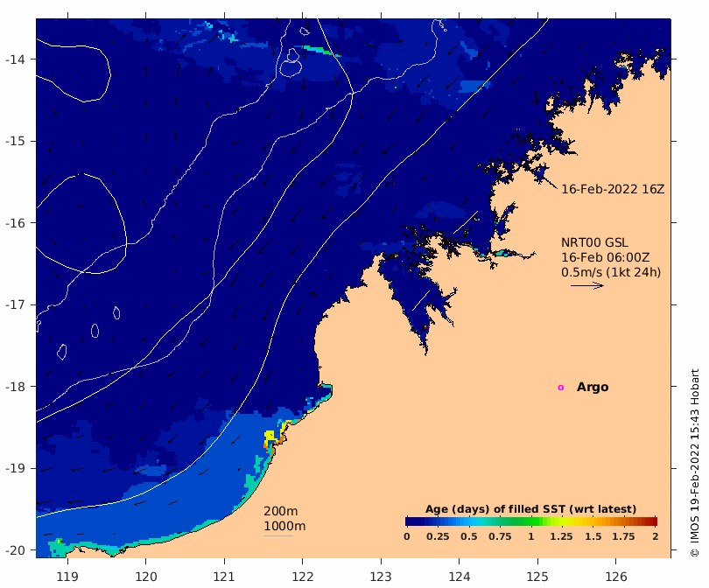Click the grey line sample under 1000m
This screenshot has width=709, height=588.
[x=278, y=536]
